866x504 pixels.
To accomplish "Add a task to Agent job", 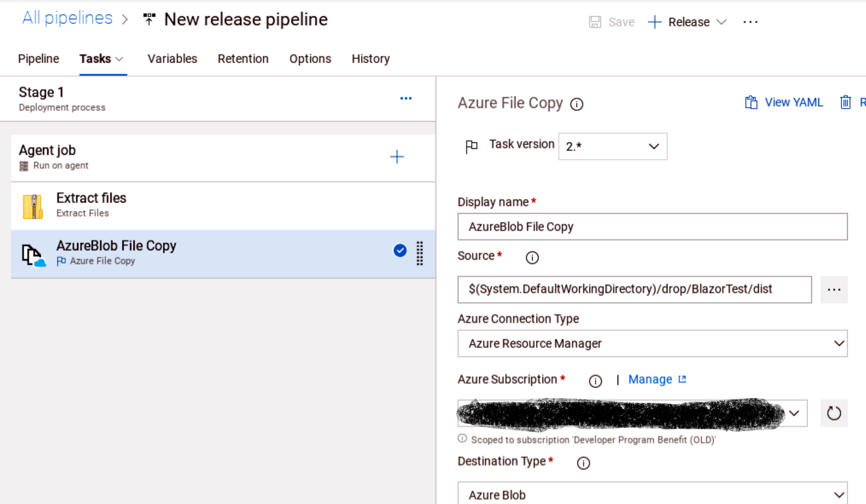I will (x=397, y=157).
